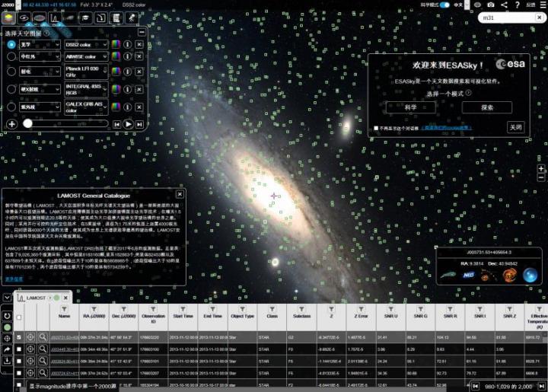Open the toolbar icon left of the scroll icon

100,18
